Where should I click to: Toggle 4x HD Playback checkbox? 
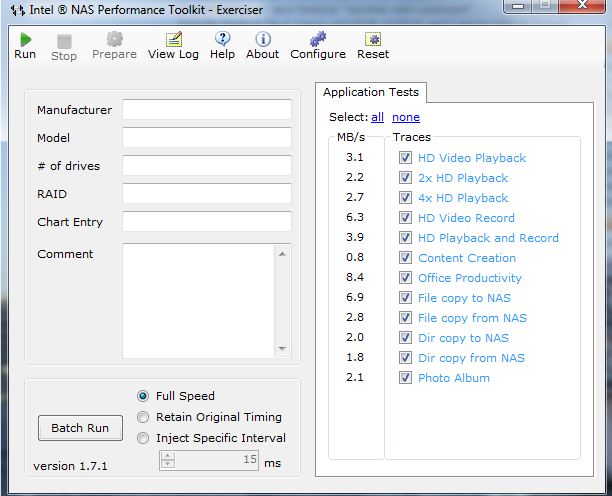405,197
